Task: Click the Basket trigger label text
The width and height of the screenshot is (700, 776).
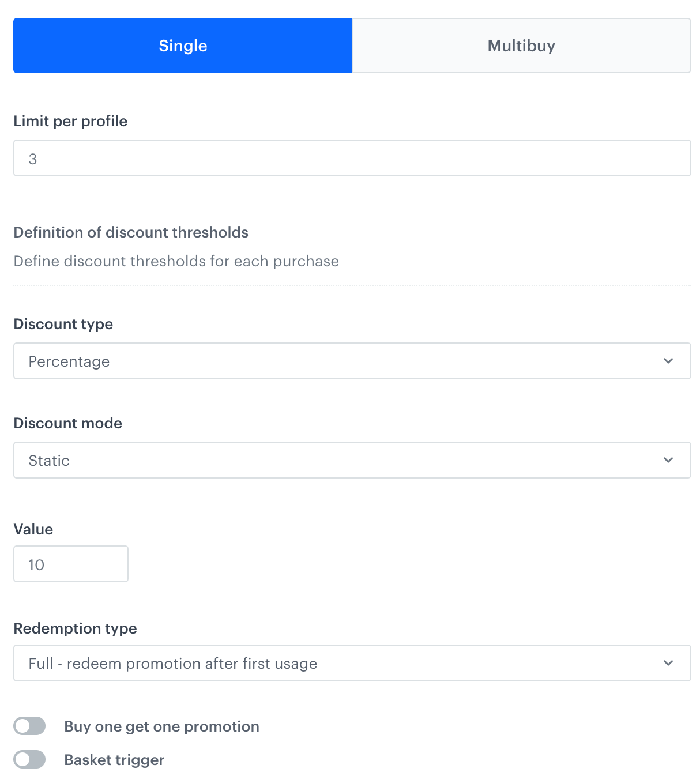Action: [x=114, y=760]
